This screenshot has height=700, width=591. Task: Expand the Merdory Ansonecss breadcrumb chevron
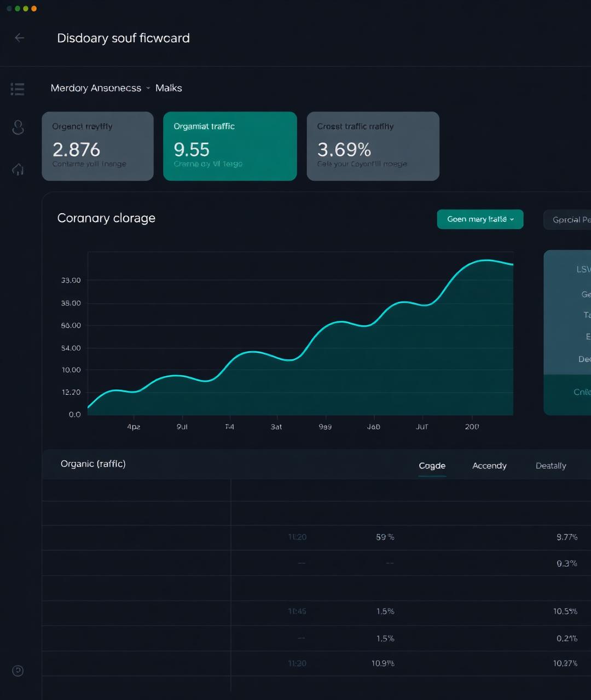click(148, 88)
